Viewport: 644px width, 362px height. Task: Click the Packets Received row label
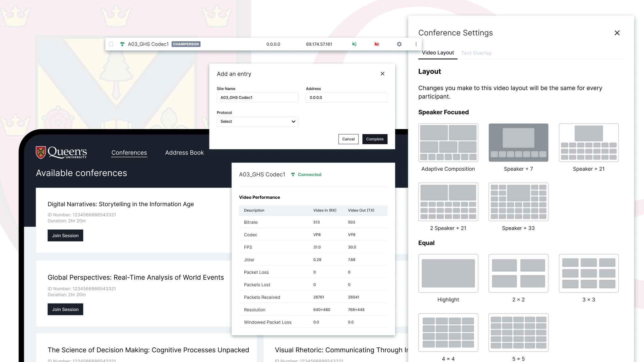(262, 297)
